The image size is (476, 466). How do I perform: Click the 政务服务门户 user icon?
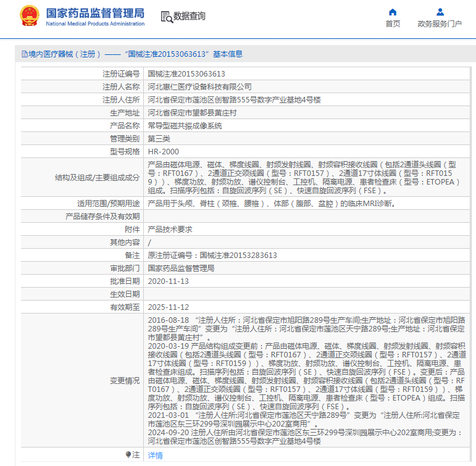[x=440, y=12]
